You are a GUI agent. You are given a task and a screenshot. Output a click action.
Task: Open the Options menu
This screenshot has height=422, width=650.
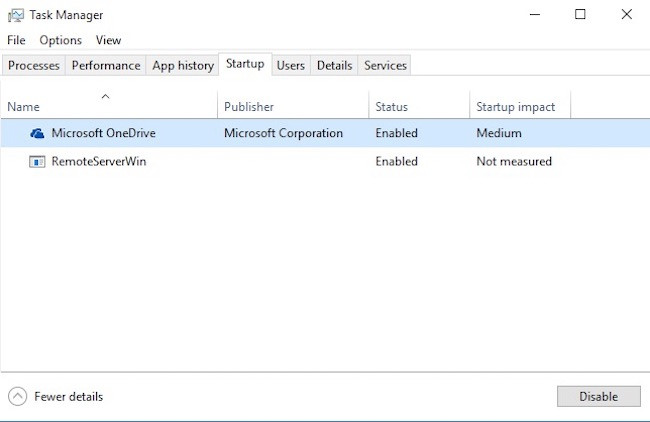[61, 40]
